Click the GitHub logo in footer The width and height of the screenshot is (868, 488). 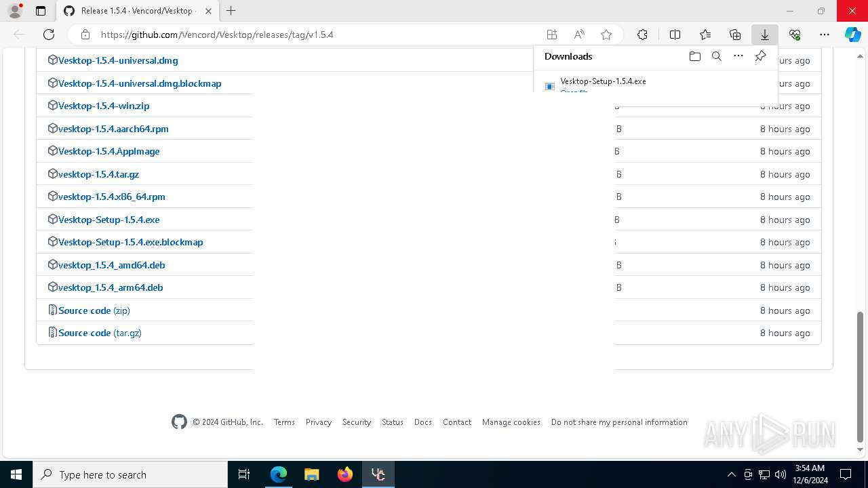[179, 422]
